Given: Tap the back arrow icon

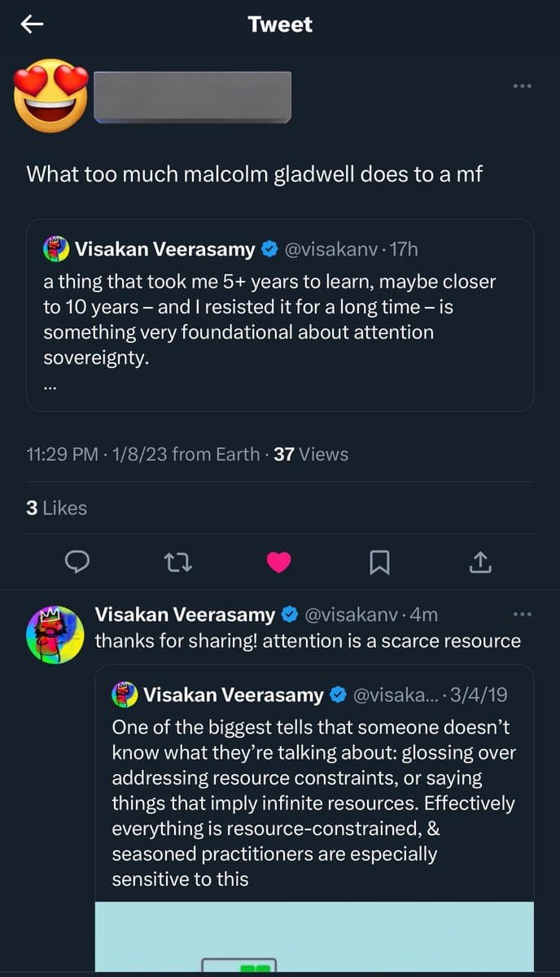Looking at the screenshot, I should pyautogui.click(x=32, y=24).
